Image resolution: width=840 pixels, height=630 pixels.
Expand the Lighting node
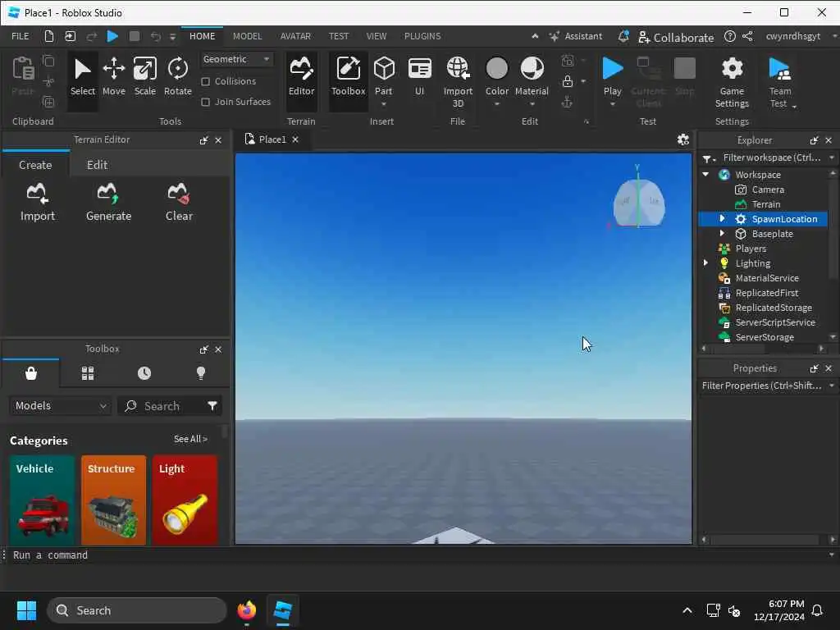(705, 262)
